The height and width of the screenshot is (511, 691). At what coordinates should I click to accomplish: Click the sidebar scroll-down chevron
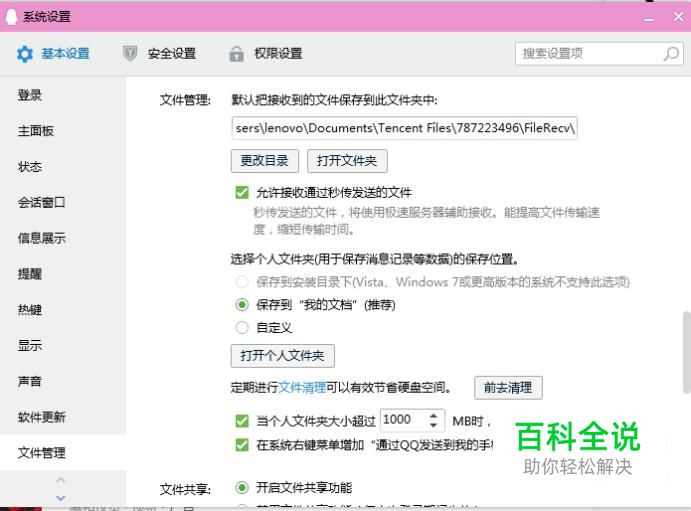(x=61, y=498)
